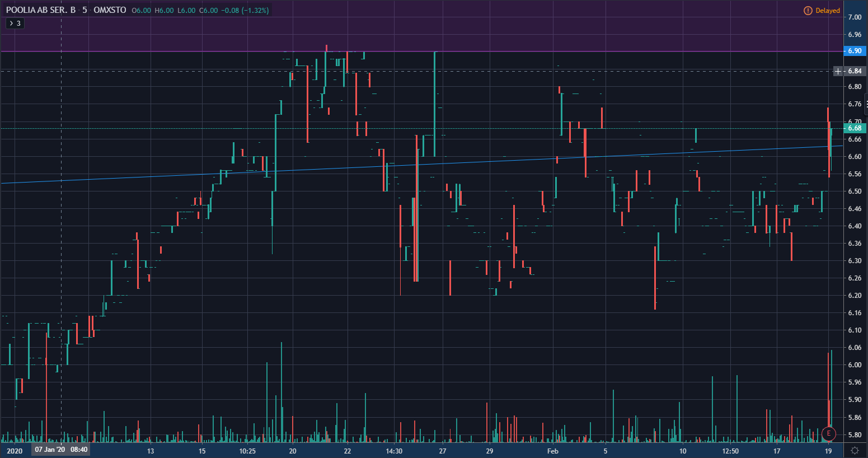868x458 pixels.
Task: Click the Earnings 'E' marker icon
Action: (828, 433)
